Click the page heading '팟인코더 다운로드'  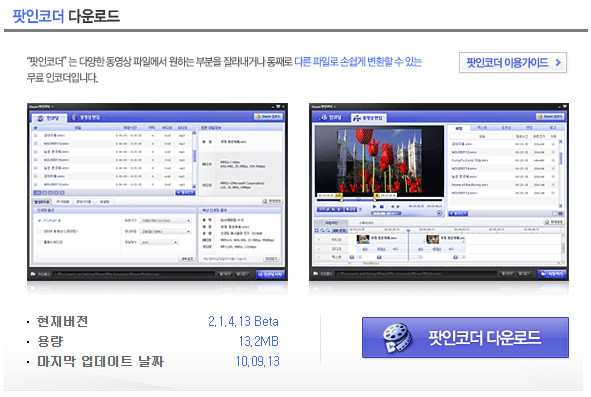point(66,16)
